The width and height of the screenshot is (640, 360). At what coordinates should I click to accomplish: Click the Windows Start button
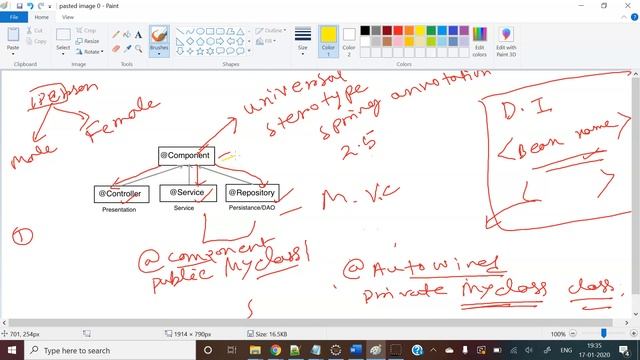pyautogui.click(x=11, y=350)
